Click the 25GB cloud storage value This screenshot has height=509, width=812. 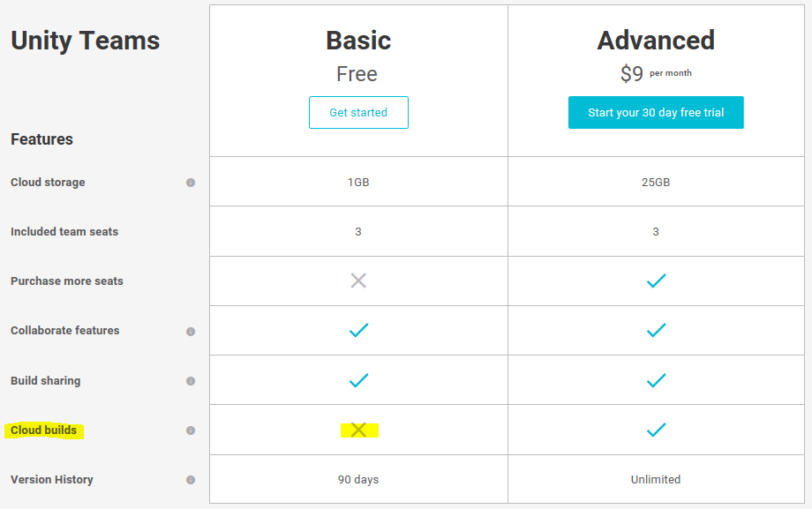(x=656, y=183)
